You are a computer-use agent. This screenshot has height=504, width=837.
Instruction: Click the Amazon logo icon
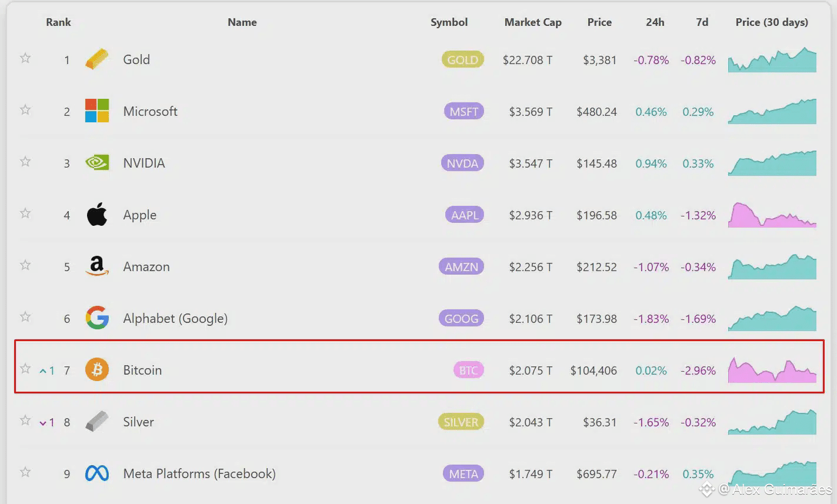tap(97, 266)
